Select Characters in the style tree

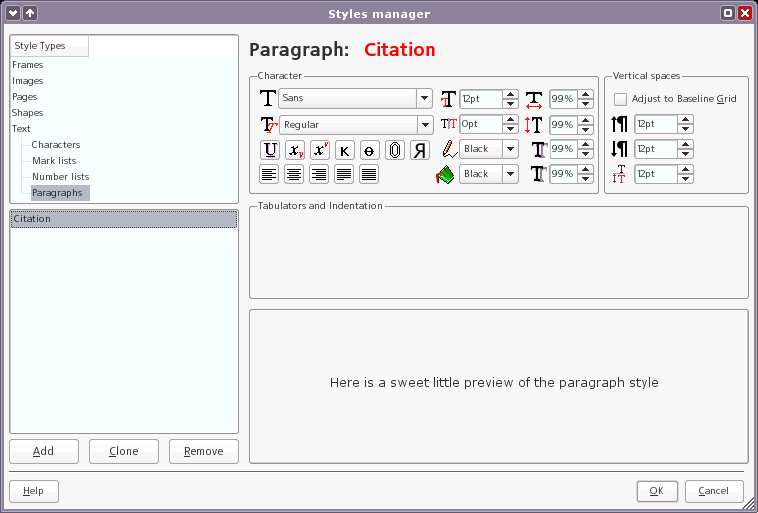pos(56,145)
